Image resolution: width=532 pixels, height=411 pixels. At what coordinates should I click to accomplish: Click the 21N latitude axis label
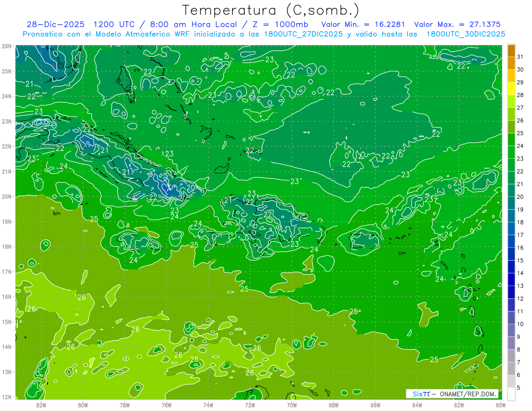coord(6,171)
